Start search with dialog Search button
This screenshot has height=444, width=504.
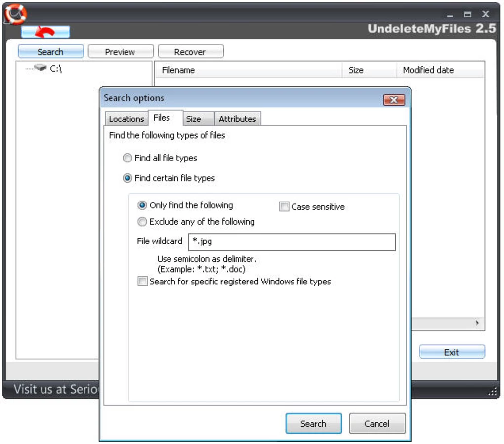click(313, 423)
